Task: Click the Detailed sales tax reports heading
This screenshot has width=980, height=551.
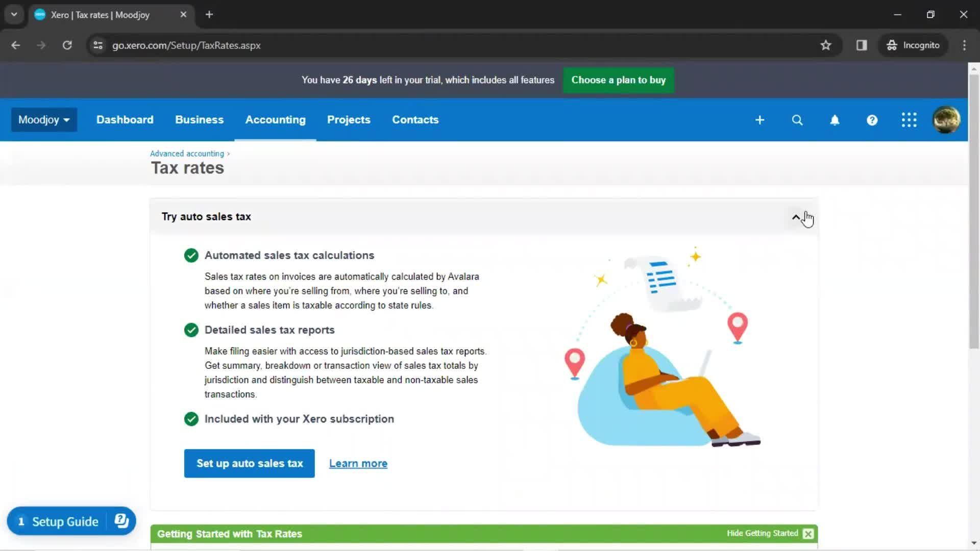Action: [x=269, y=330]
